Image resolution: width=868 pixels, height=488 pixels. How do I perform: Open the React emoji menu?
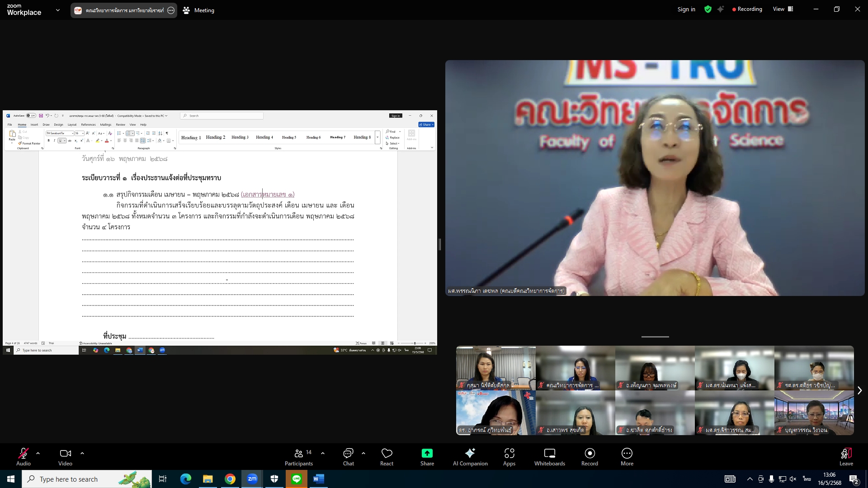tap(387, 454)
